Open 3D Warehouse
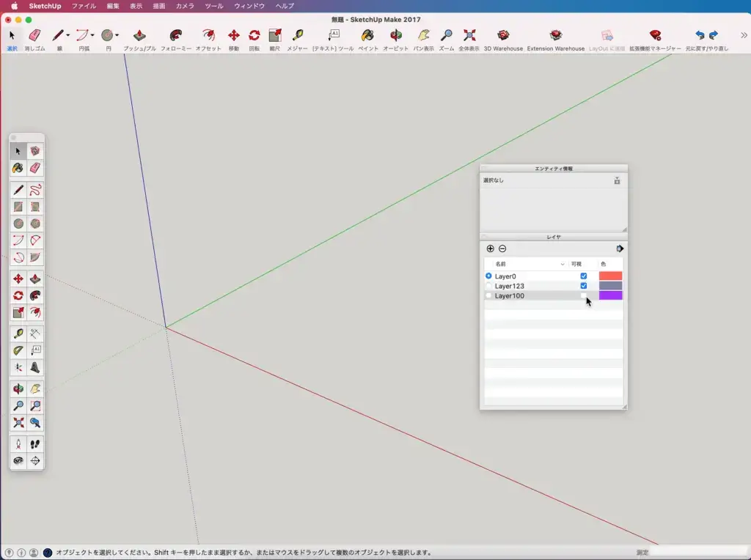This screenshot has width=751, height=560. [x=503, y=35]
